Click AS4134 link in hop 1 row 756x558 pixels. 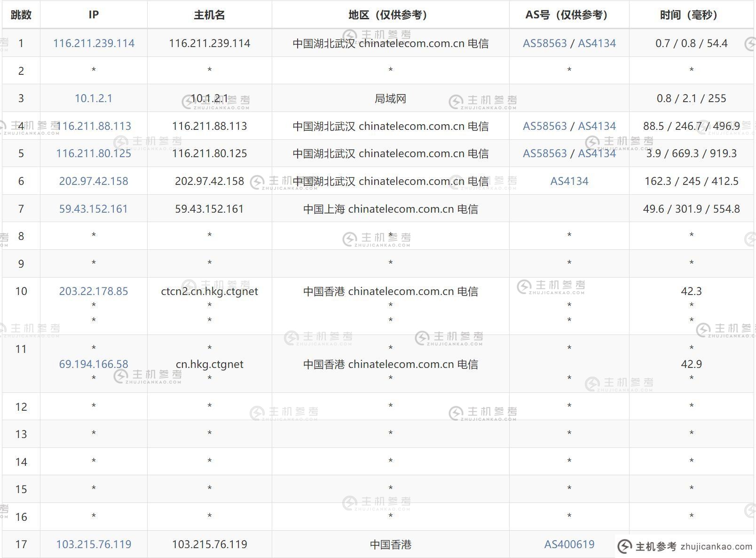click(597, 43)
